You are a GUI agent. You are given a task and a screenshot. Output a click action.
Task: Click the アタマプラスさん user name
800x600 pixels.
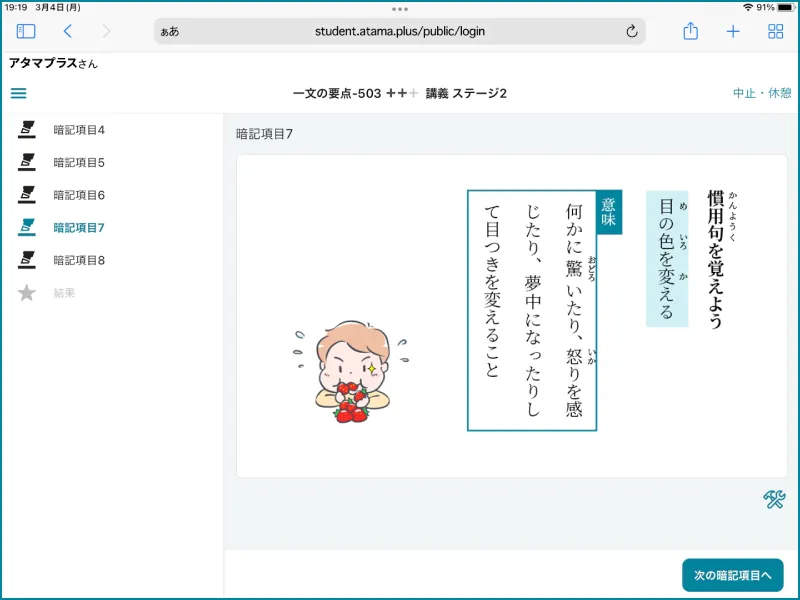pos(53,63)
